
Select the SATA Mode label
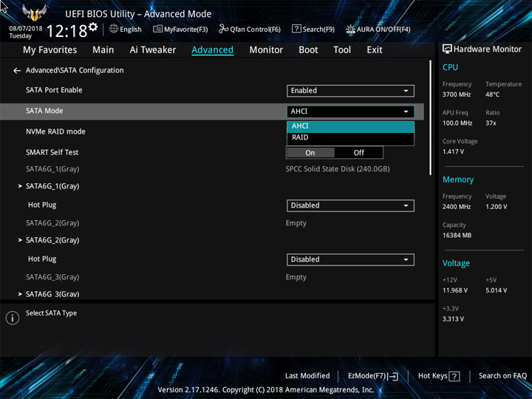click(x=44, y=111)
